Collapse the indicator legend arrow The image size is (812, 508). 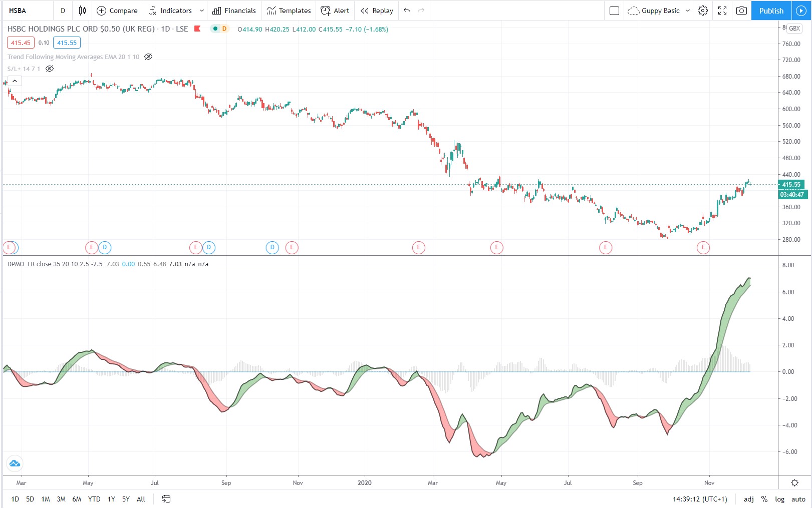(15, 81)
